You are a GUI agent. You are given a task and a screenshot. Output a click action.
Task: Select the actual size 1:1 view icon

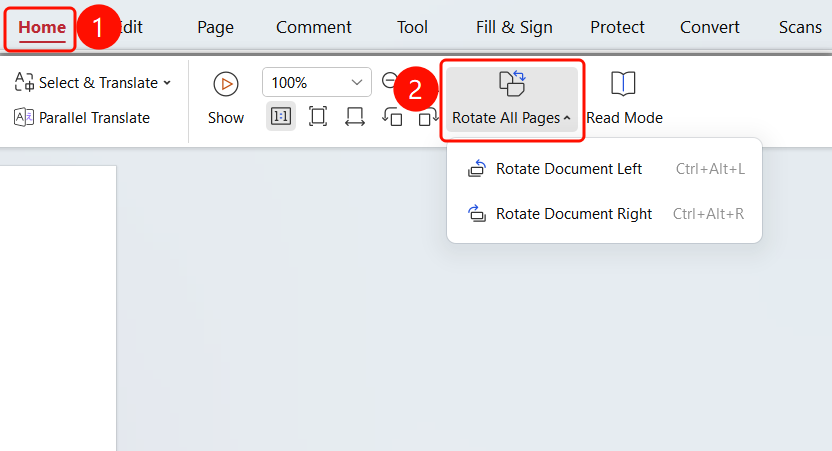point(281,116)
